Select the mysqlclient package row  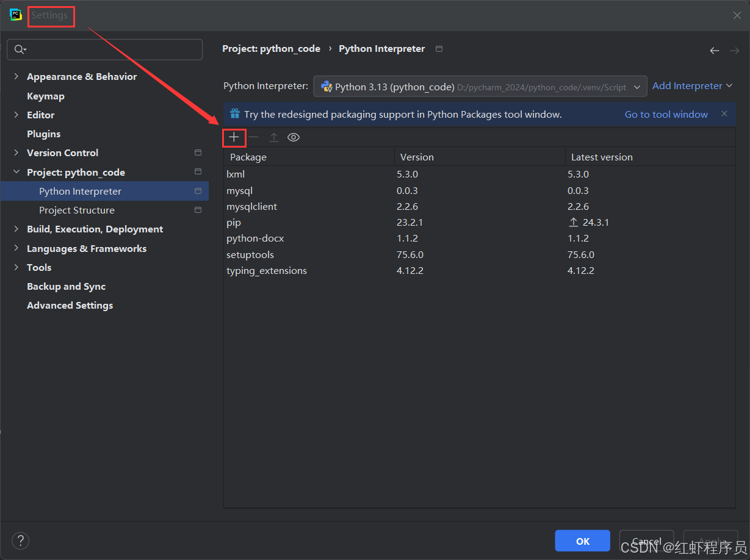[480, 206]
